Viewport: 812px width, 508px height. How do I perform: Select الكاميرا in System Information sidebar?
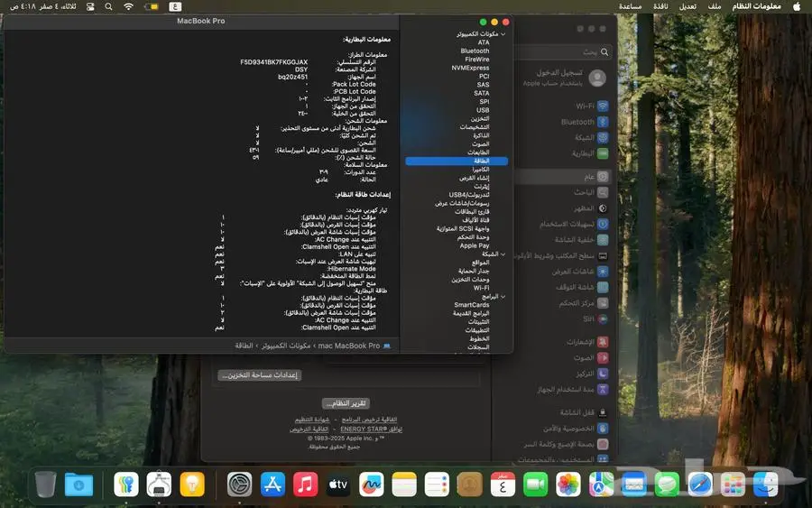(x=481, y=170)
